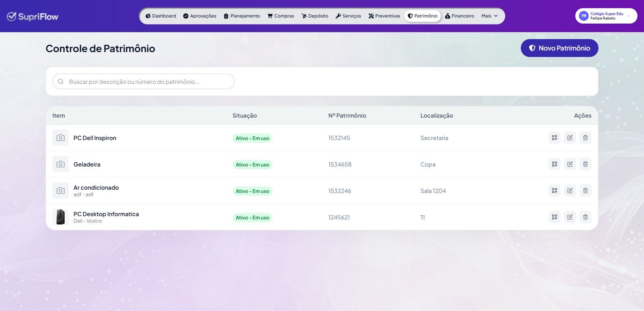Click camera placeholder for PC Dell Inspiron
The height and width of the screenshot is (311, 644).
[61, 138]
